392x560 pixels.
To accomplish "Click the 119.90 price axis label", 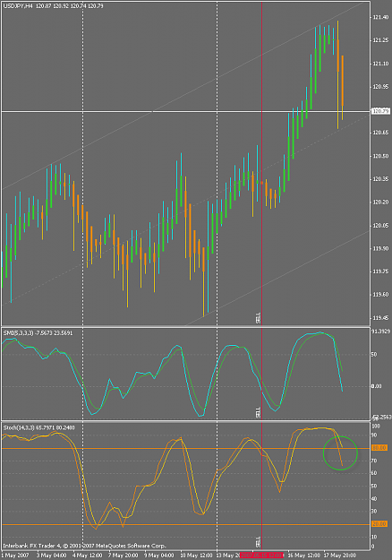I will pos(380,248).
